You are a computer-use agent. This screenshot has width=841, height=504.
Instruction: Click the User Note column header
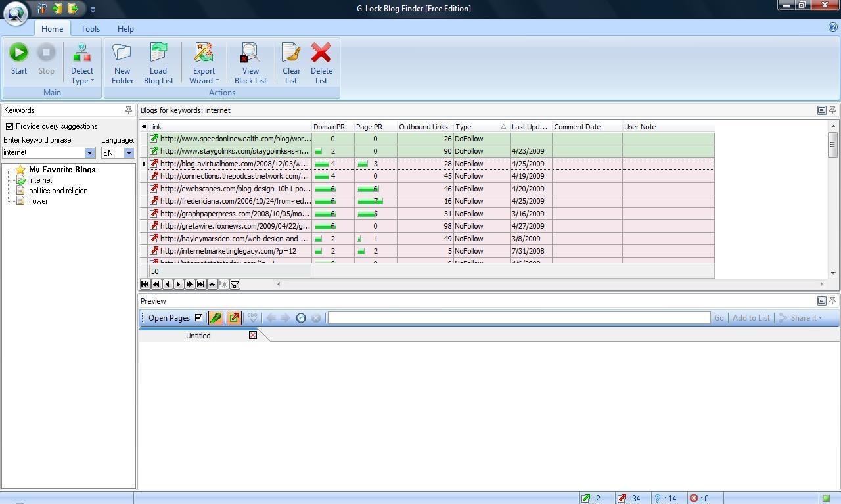click(x=668, y=127)
